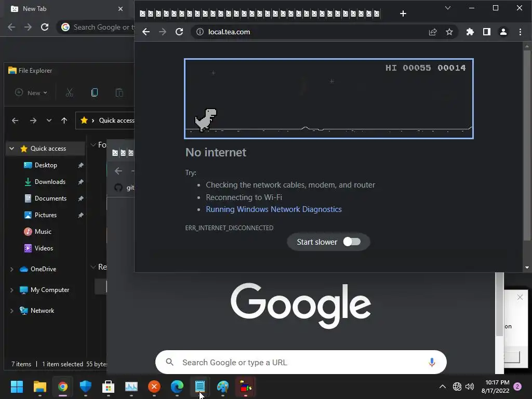
Task: Open Microsoft Store from taskbar
Action: (108, 387)
